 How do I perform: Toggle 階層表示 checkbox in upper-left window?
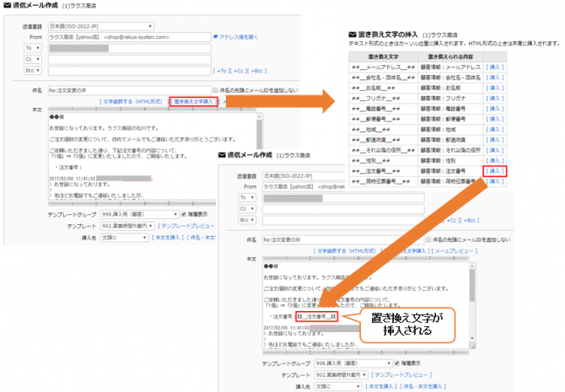click(184, 214)
